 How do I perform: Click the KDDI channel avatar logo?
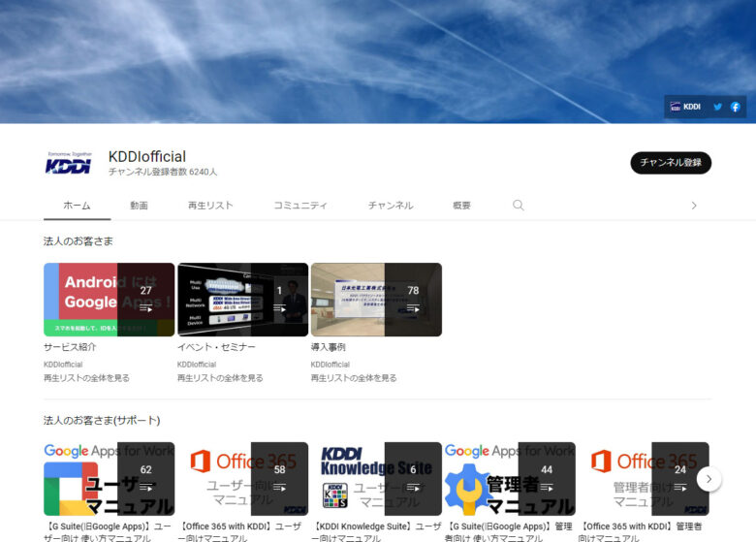69,163
